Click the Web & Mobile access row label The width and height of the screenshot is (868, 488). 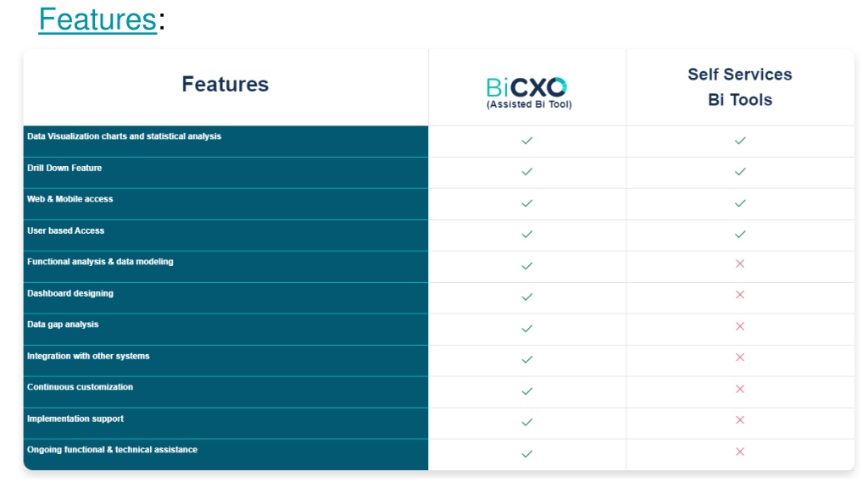tap(70, 198)
